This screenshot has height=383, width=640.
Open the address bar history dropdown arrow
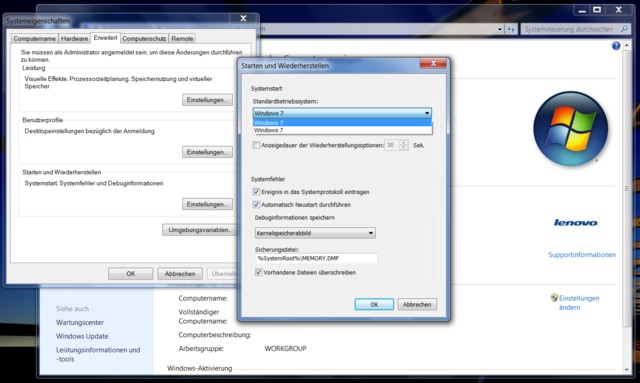[x=500, y=29]
